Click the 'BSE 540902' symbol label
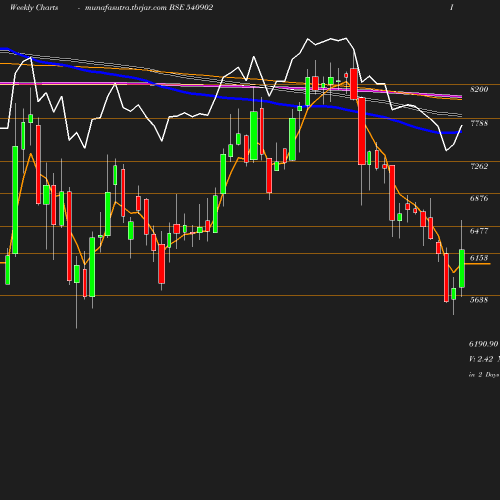 [x=191, y=7]
